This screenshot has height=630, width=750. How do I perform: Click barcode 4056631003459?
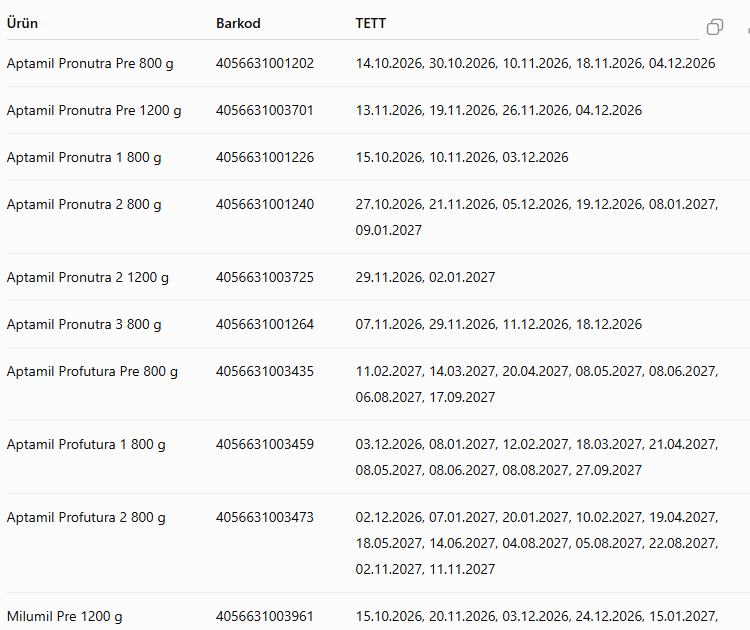click(x=265, y=444)
